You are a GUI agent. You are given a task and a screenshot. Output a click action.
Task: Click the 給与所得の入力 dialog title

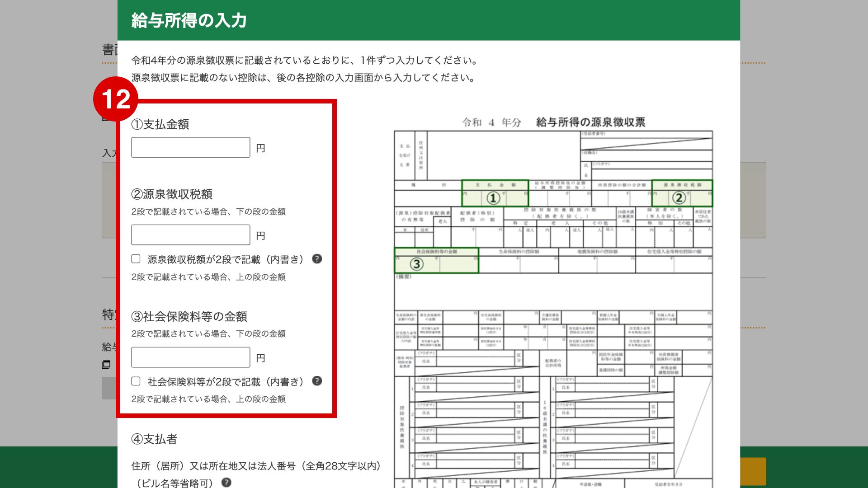click(189, 20)
